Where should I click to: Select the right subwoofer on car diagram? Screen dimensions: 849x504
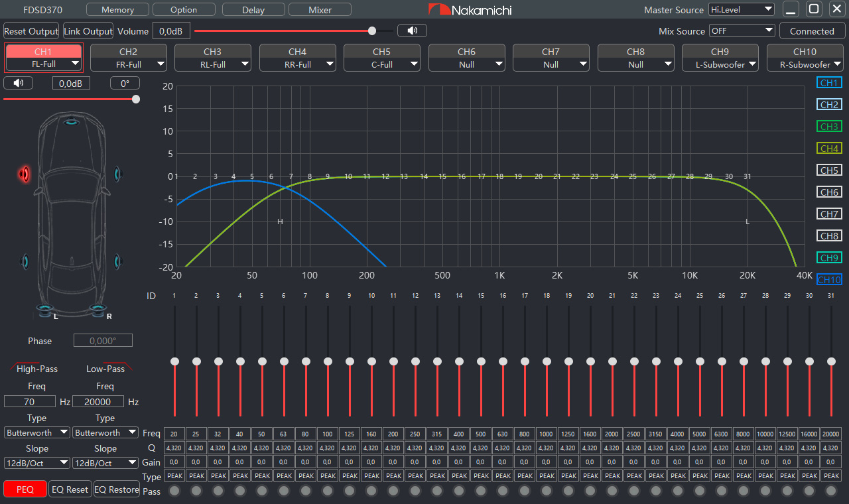tap(98, 308)
